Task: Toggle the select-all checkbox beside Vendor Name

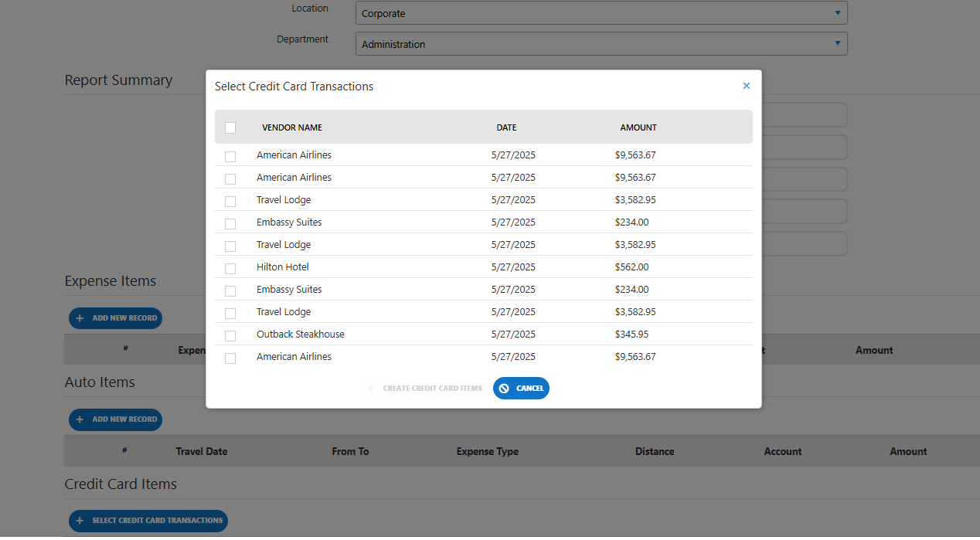Action: pos(230,127)
